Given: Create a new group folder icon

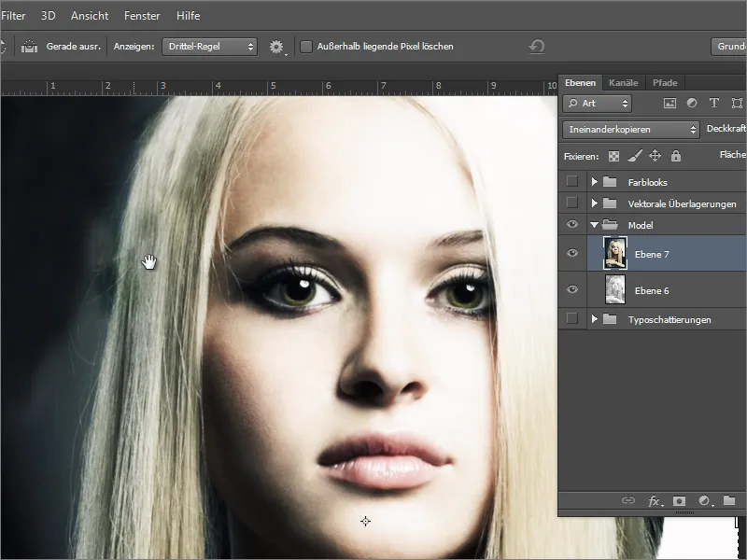Looking at the screenshot, I should (x=729, y=500).
